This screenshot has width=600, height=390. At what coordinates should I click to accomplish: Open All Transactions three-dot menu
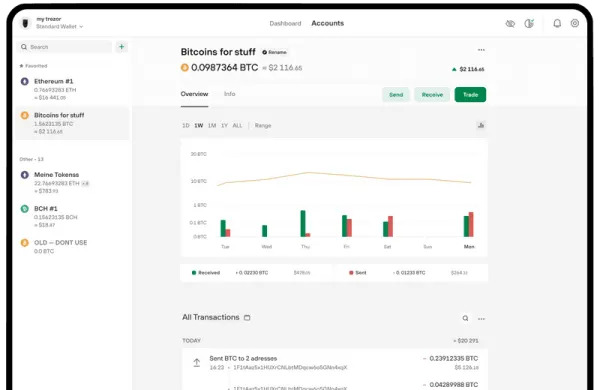(x=481, y=318)
